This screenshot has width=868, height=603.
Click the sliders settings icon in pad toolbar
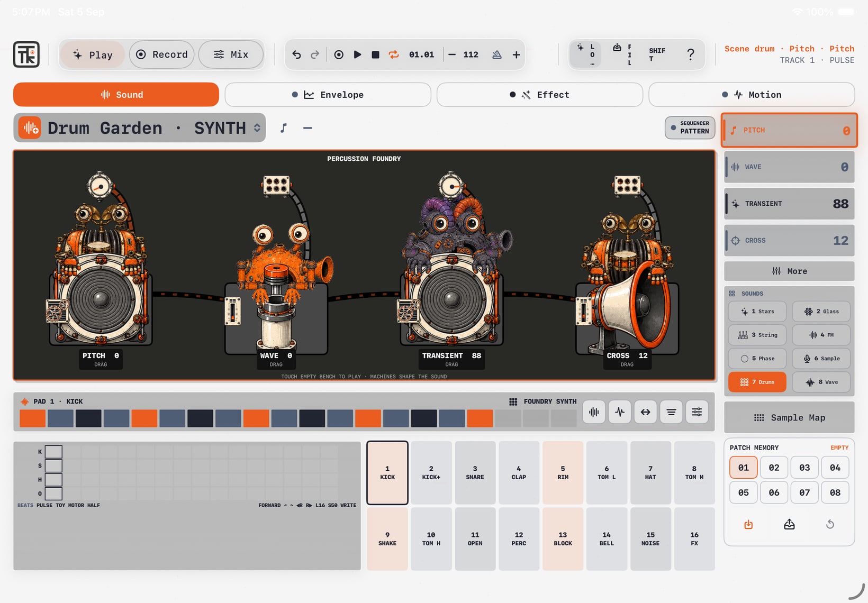tap(697, 412)
